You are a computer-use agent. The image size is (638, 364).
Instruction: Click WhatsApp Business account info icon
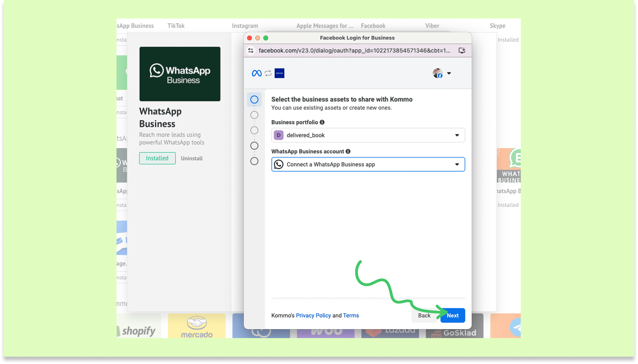click(348, 151)
